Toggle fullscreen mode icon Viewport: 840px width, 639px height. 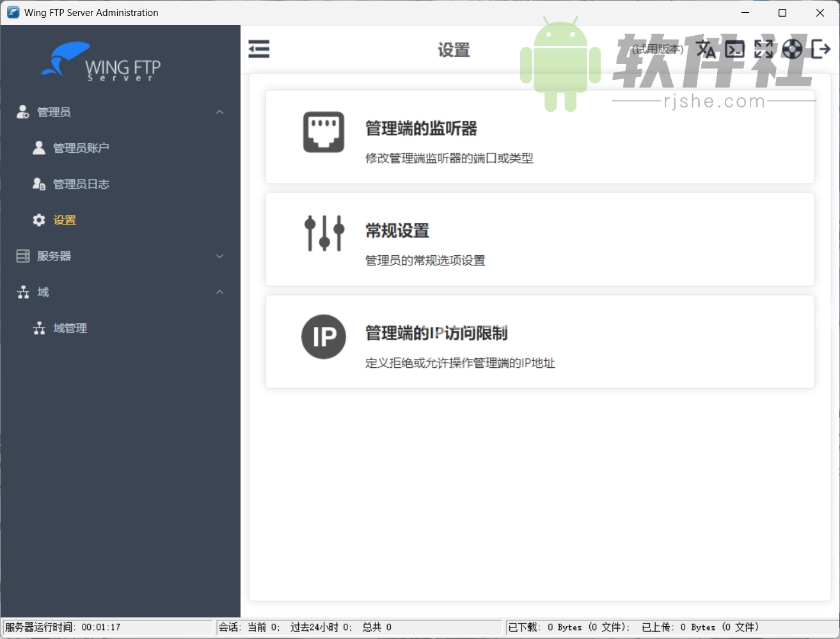click(763, 49)
